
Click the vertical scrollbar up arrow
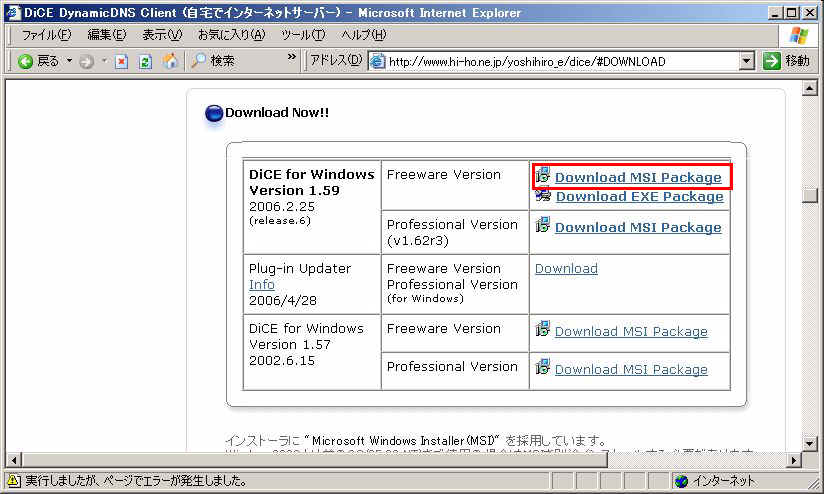click(x=810, y=88)
